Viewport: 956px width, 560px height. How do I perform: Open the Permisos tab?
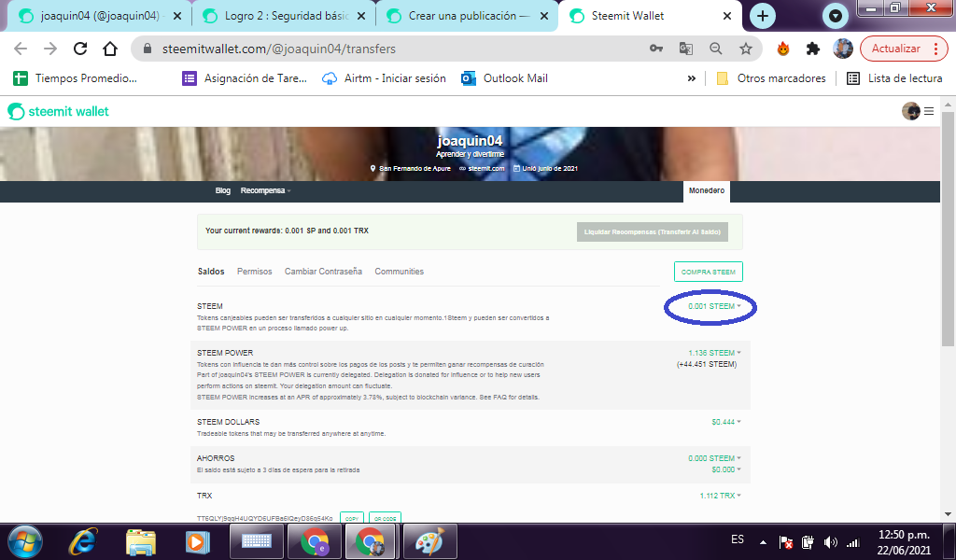click(x=254, y=272)
